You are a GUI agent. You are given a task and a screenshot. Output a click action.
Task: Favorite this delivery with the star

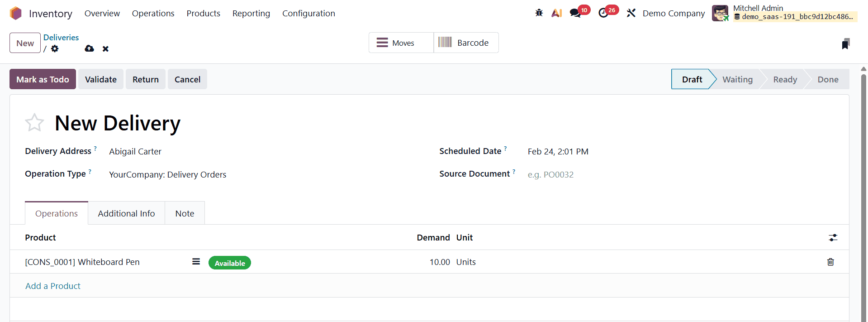point(34,122)
